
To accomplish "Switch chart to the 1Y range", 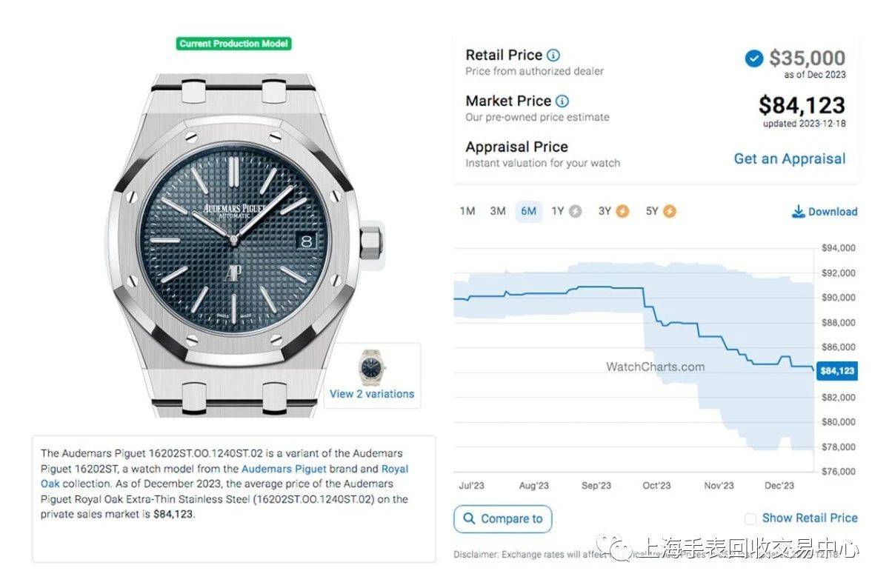I will 558,211.
